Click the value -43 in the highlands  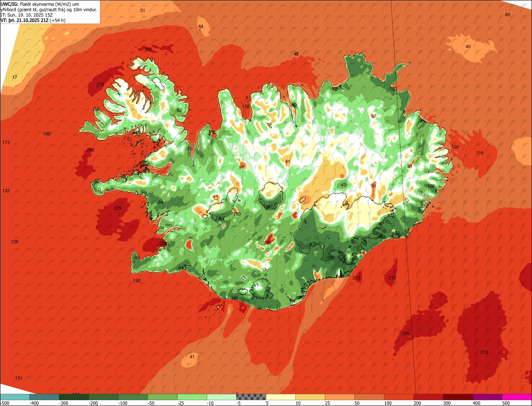tap(342, 185)
